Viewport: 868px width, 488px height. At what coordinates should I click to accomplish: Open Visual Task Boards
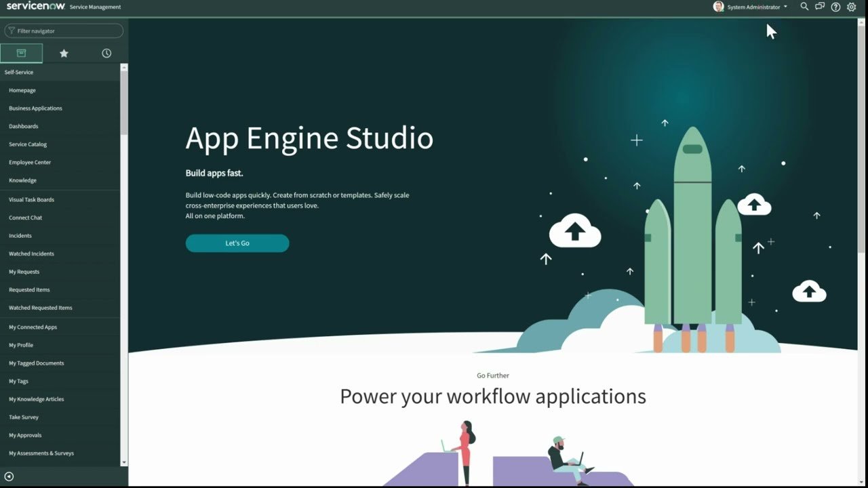(31, 200)
